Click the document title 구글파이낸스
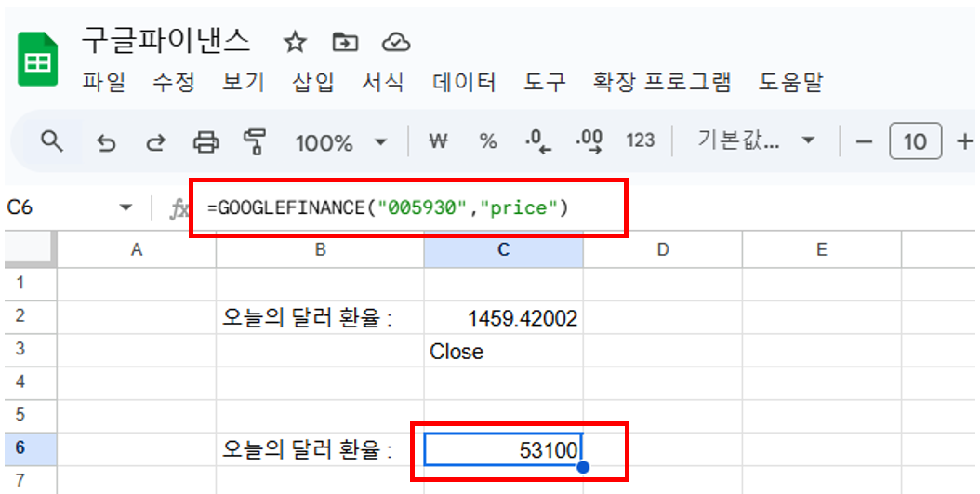The width and height of the screenshot is (980, 494). (x=166, y=41)
